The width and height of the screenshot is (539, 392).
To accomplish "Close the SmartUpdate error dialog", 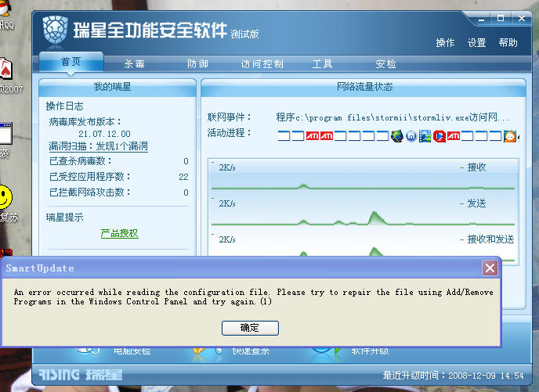I will (x=490, y=268).
